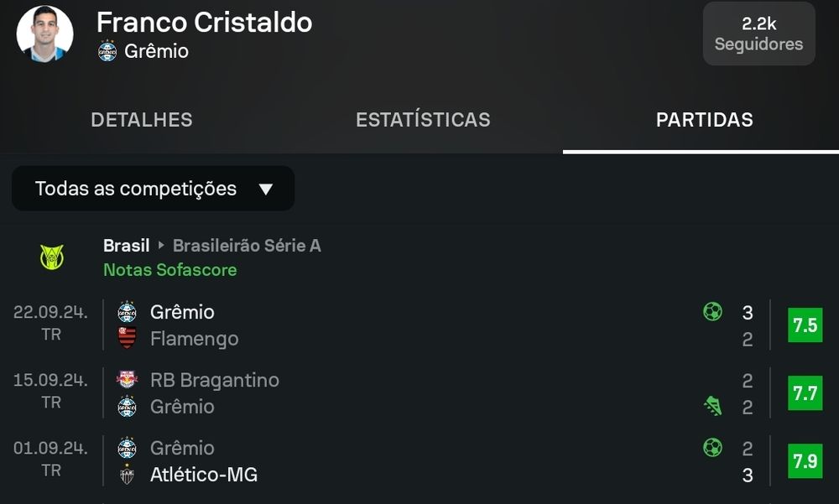Click the assist boot icon in Bragantino match
The image size is (839, 504).
click(x=712, y=407)
